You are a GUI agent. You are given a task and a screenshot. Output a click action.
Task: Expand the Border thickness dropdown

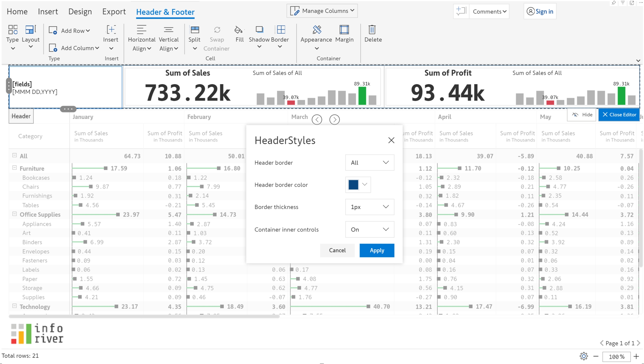pos(370,207)
